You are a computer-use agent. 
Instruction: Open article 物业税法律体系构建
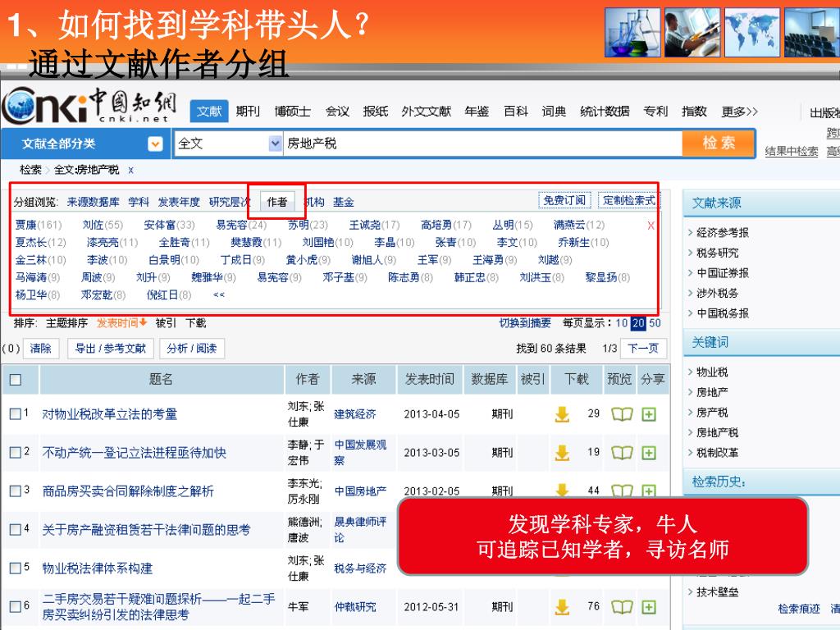point(98,568)
